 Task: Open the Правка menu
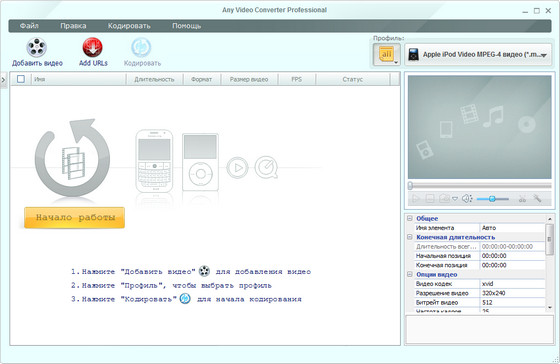(73, 26)
